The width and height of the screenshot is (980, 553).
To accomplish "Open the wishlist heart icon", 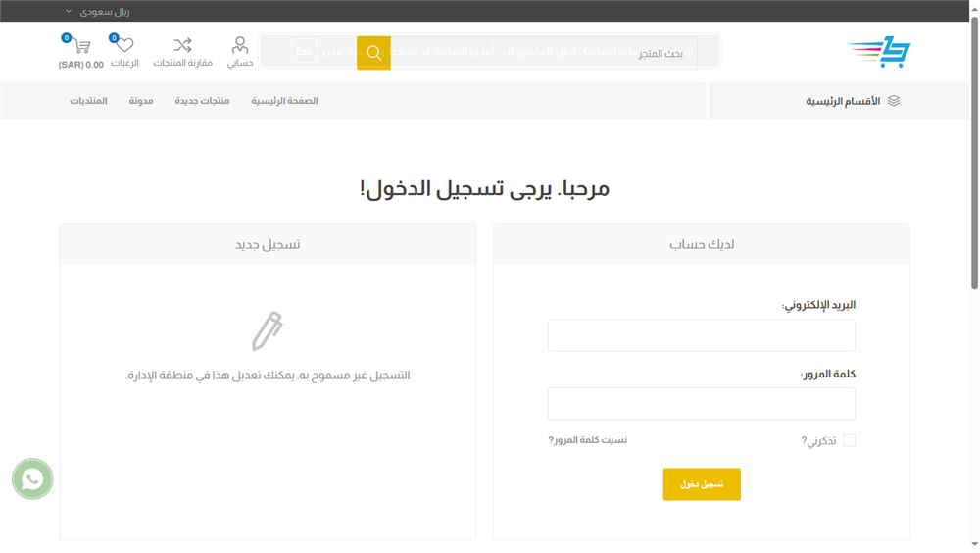I will 124,46.
